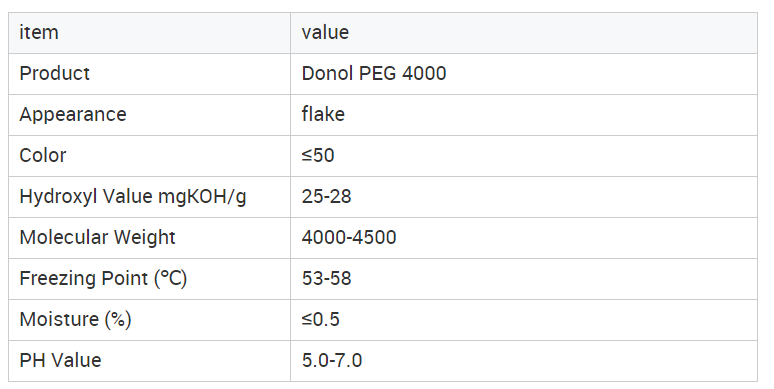Screen dimensions: 774x389
Task: Click the 'value' header cell
Action: (x=524, y=33)
